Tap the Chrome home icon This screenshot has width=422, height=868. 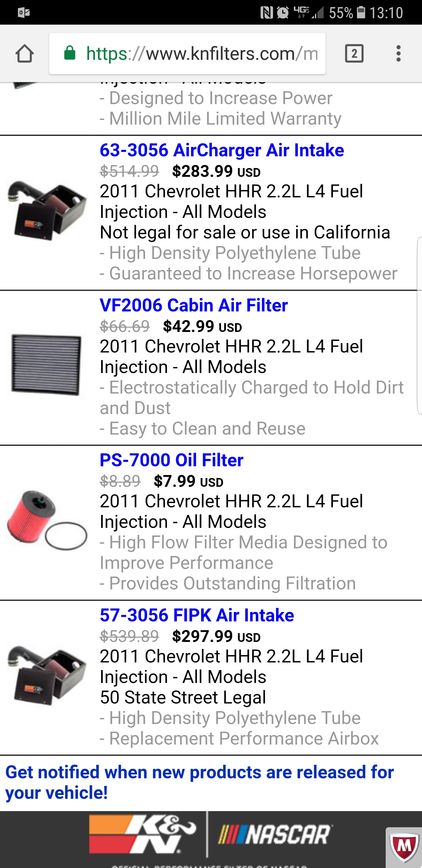tap(25, 54)
